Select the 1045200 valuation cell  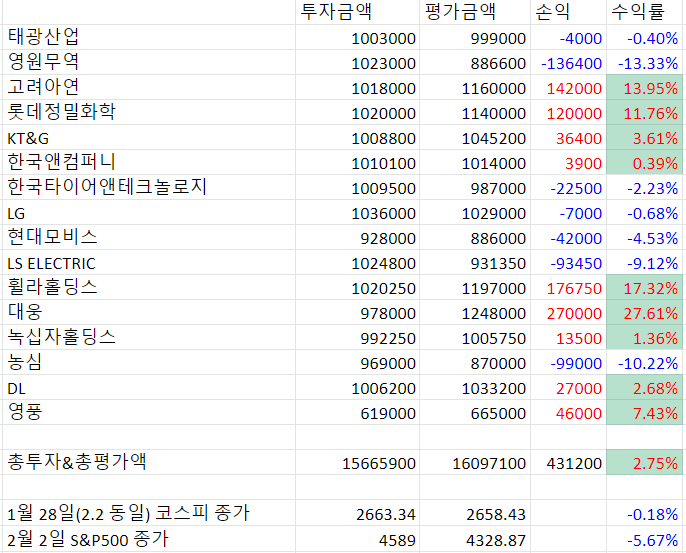pos(475,137)
